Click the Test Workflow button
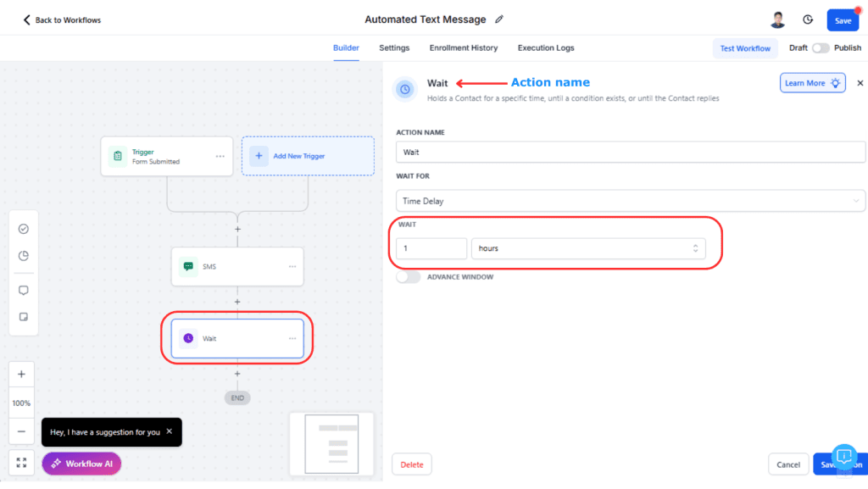This screenshot has height=489, width=868. pos(745,48)
